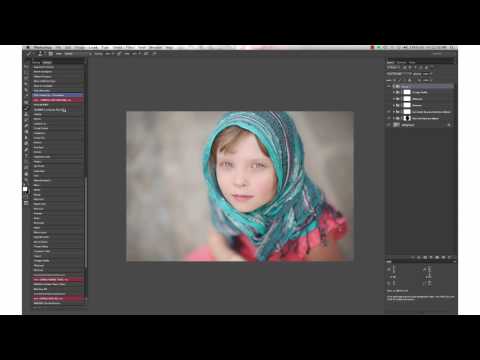Open the Actions panel flyout menu

click(85, 62)
